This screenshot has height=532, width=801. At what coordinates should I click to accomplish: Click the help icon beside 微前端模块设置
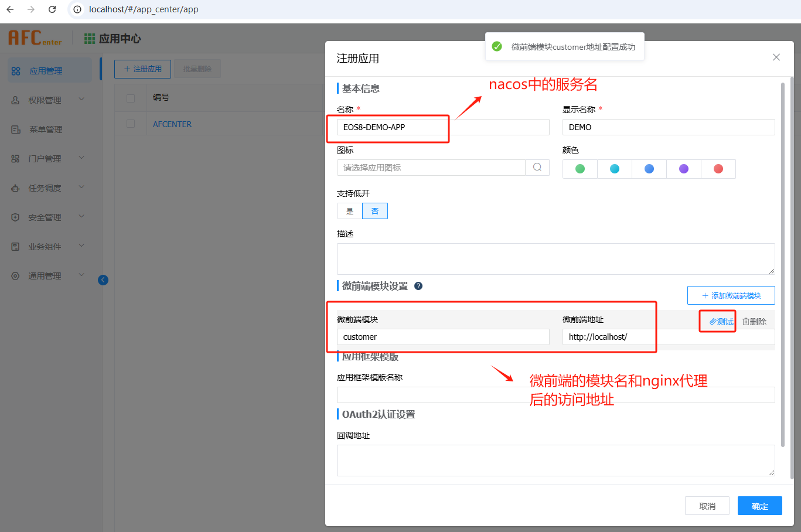pyautogui.click(x=418, y=286)
